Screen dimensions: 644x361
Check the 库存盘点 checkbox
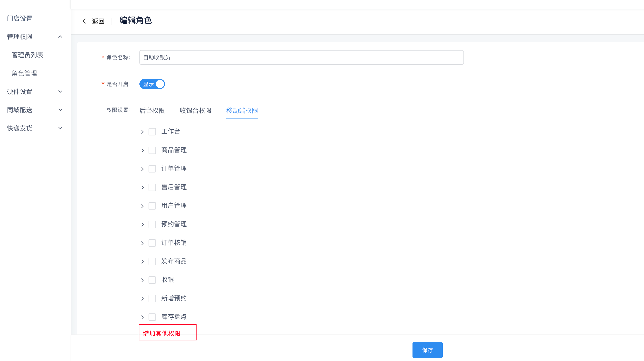coord(152,317)
